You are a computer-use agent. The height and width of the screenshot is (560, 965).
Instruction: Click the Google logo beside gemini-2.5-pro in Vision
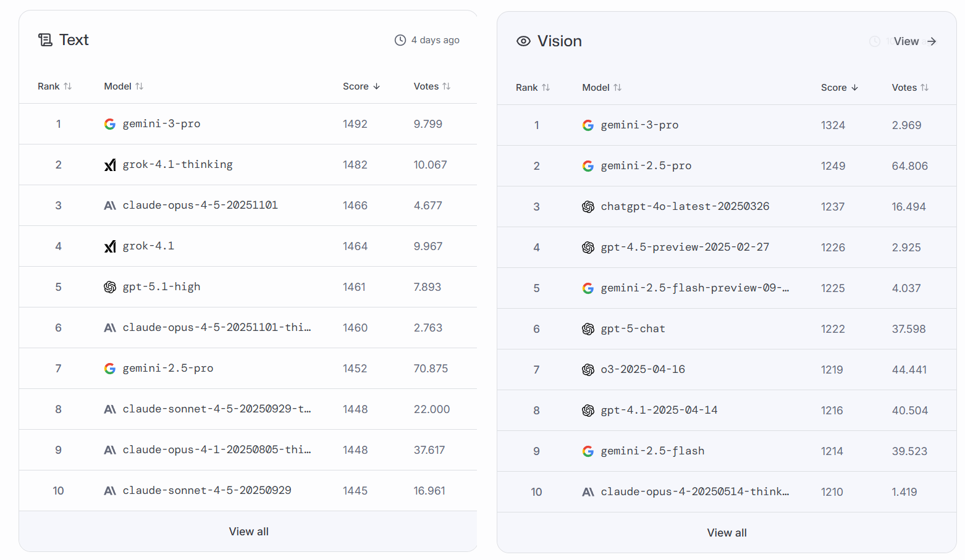588,166
